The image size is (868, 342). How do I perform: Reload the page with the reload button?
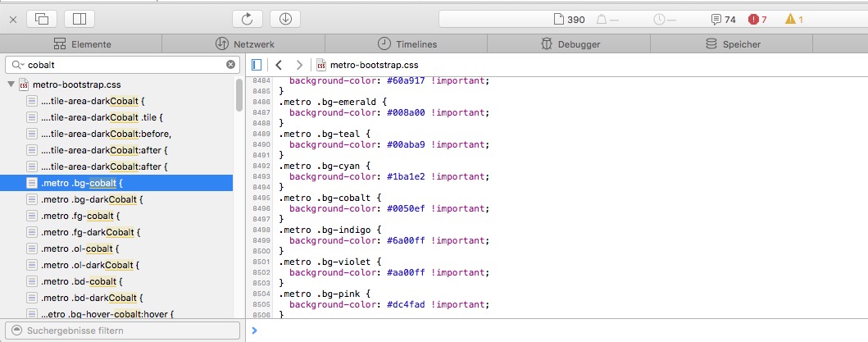click(x=247, y=19)
